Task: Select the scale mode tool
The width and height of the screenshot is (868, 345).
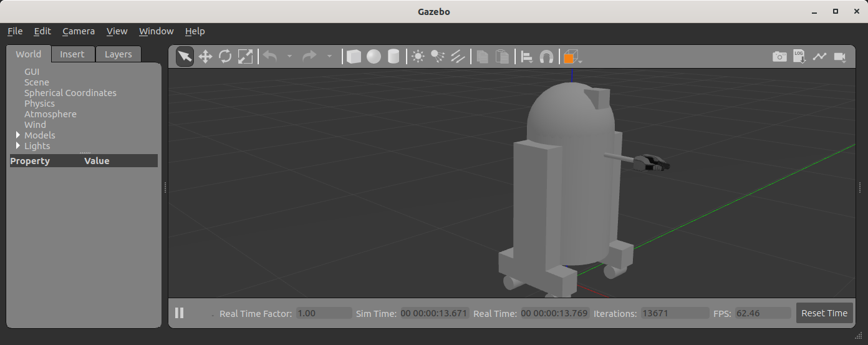Action: pos(245,57)
